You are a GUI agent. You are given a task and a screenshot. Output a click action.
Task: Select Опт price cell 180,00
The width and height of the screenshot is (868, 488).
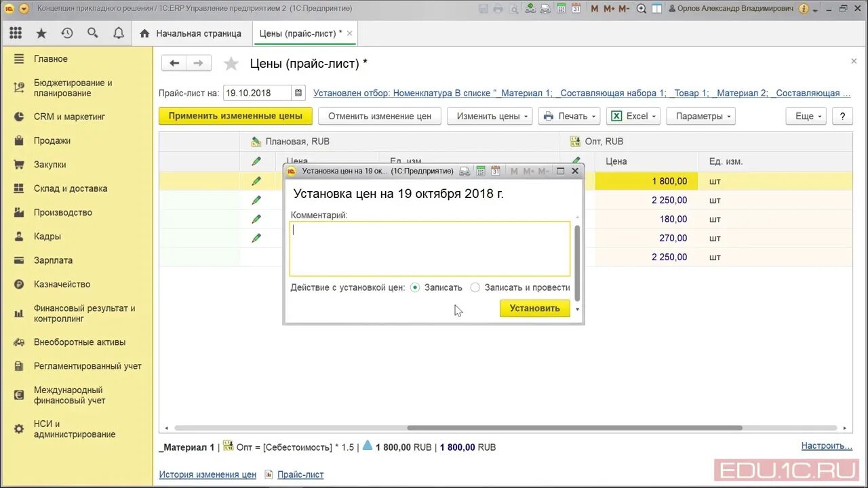coord(646,219)
